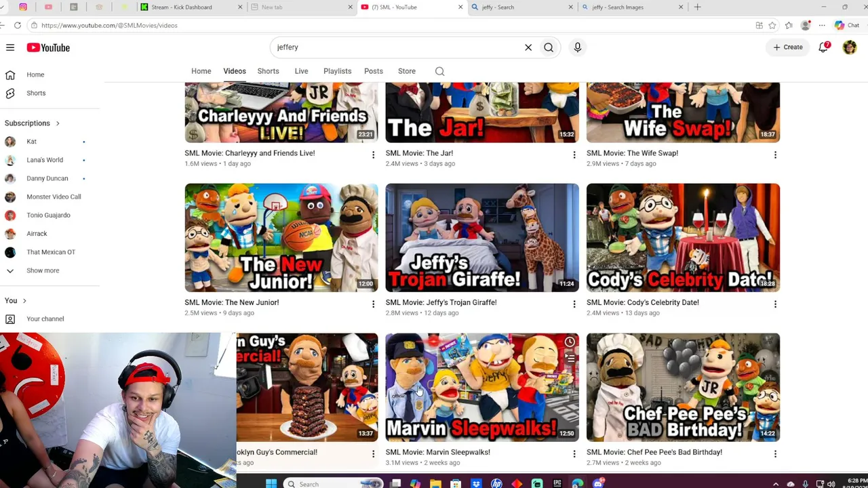Open the Kat subscription channel
The width and height of the screenshot is (868, 488).
point(31,142)
